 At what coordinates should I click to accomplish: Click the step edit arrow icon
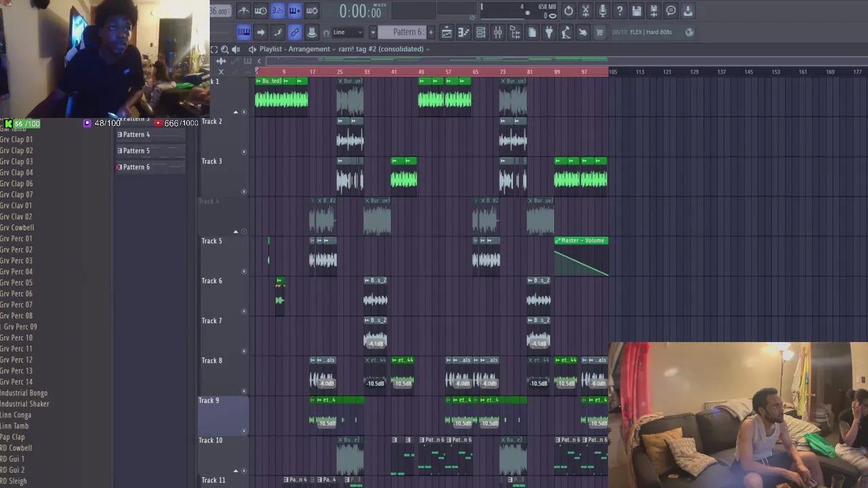coord(260,32)
